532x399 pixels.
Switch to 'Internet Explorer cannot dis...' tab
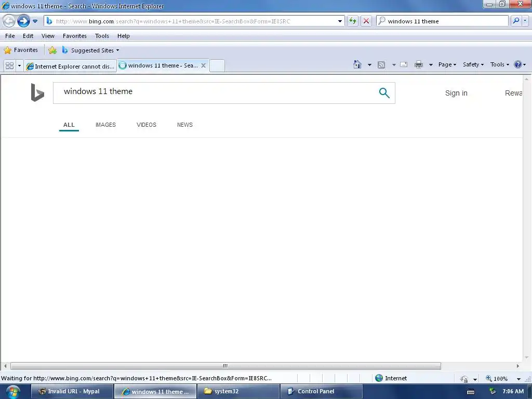(x=70, y=66)
